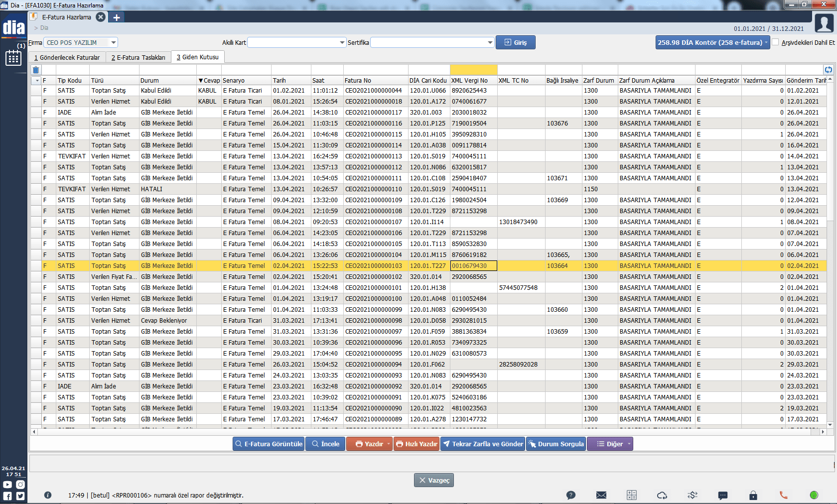This screenshot has height=504, width=837.
Task: Open the Sertifika dropdown
Action: pyautogui.click(x=490, y=42)
